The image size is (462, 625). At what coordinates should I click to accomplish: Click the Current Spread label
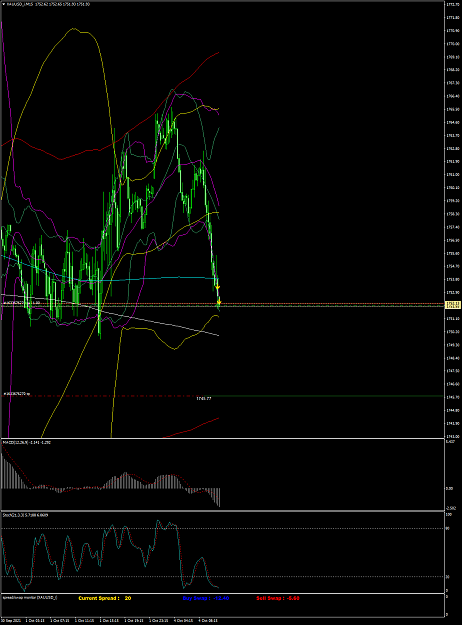tap(98, 598)
